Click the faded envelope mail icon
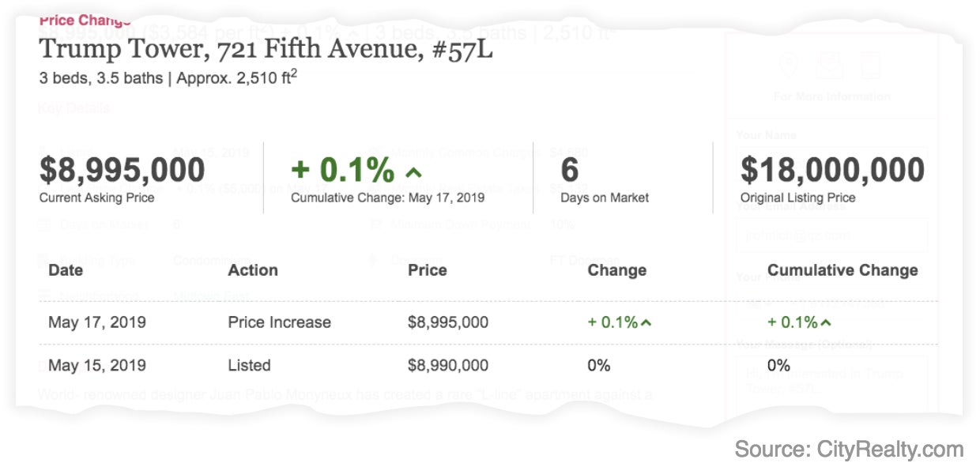The image size is (980, 463). tap(830, 66)
